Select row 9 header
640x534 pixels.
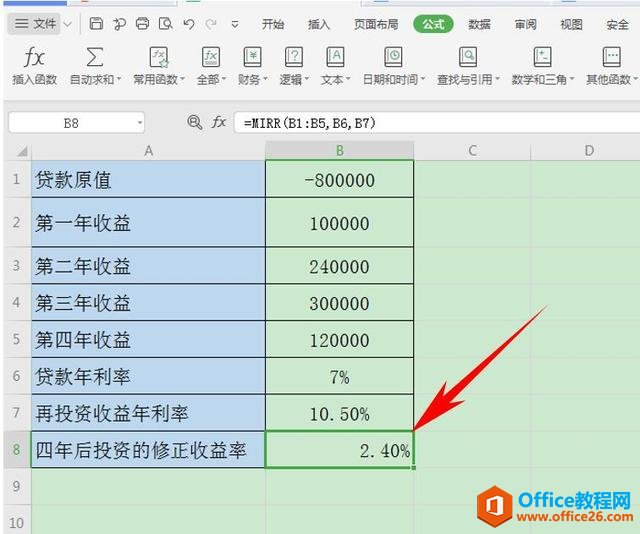[16, 486]
